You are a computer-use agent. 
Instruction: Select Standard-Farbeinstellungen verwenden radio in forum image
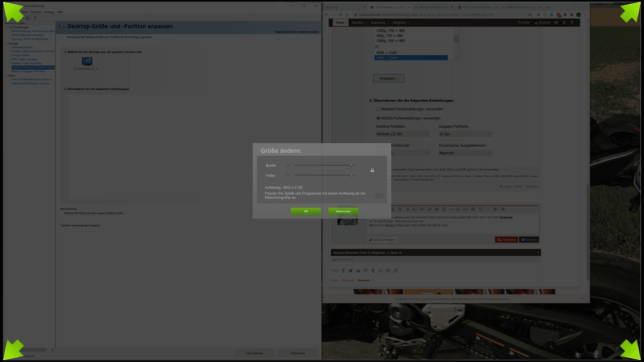click(x=378, y=109)
